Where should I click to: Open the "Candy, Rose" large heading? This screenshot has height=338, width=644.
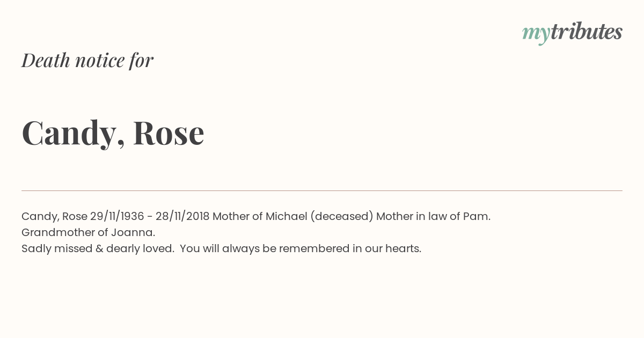(113, 133)
